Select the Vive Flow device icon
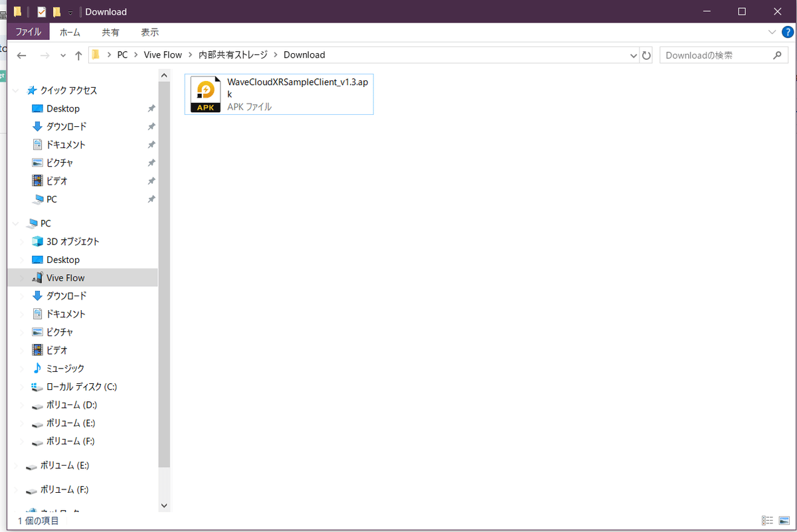797x532 pixels. click(37, 278)
